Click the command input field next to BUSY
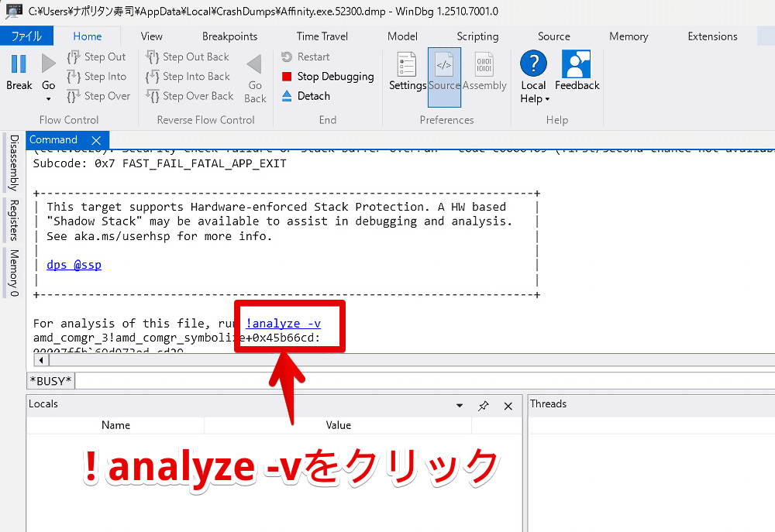The image size is (775, 532). pos(418,381)
